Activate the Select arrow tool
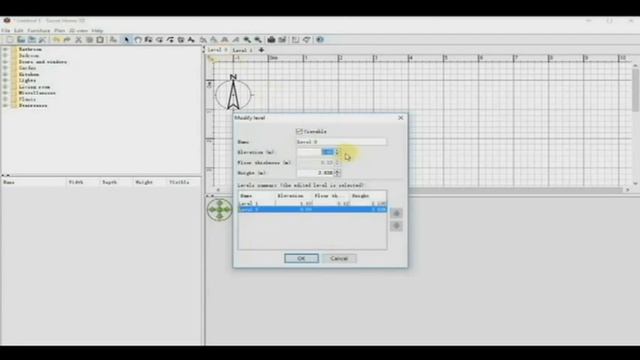This screenshot has height=360, width=640. pos(127,40)
